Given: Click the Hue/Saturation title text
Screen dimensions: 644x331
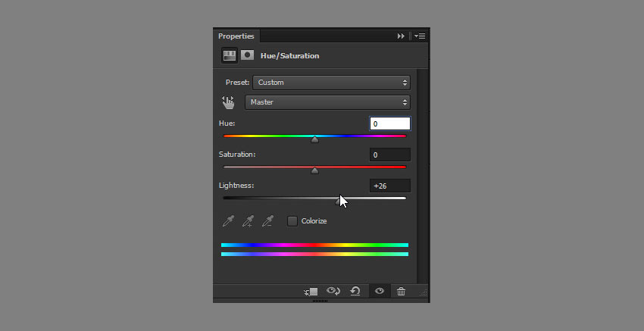Looking at the screenshot, I should (289, 56).
